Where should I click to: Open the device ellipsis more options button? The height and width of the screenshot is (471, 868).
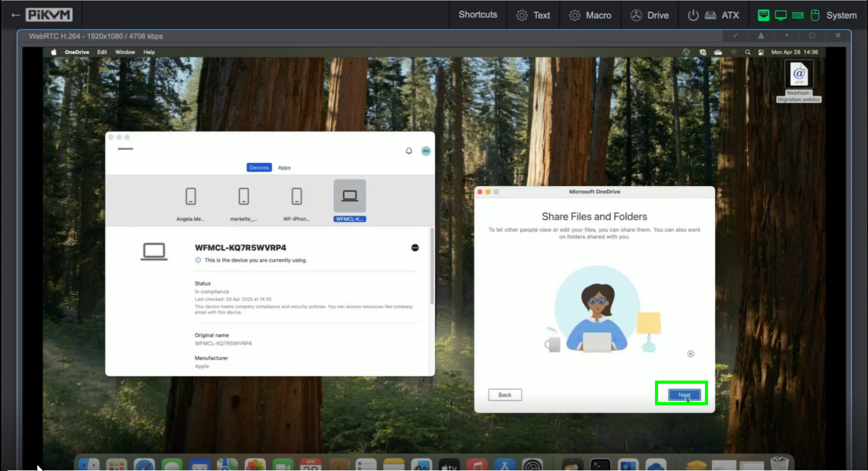pos(415,248)
